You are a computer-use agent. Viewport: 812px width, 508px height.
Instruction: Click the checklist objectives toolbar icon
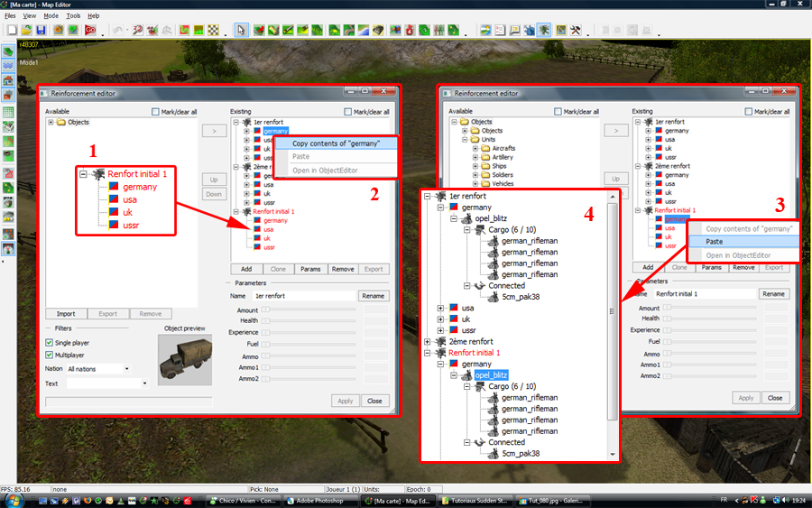tap(500, 30)
